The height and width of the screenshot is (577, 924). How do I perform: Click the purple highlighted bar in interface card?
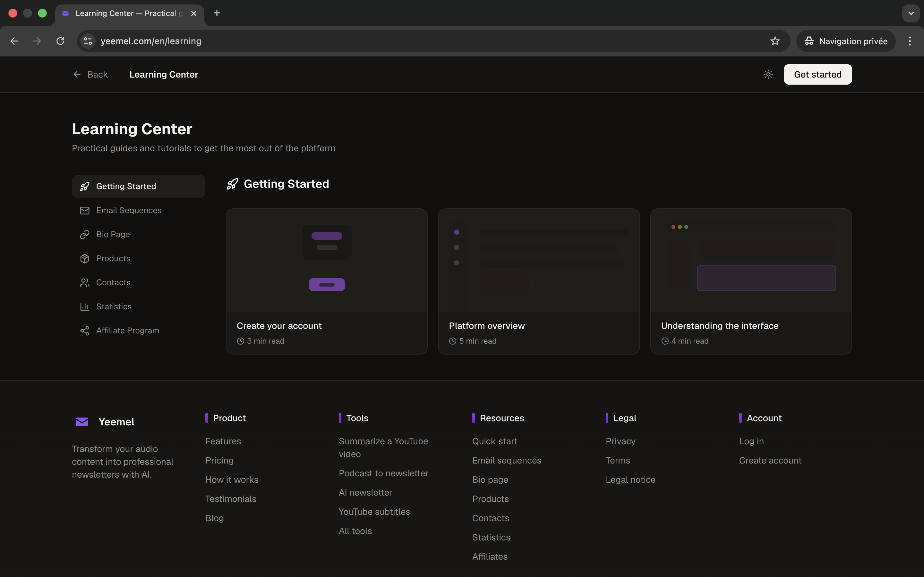tap(766, 278)
